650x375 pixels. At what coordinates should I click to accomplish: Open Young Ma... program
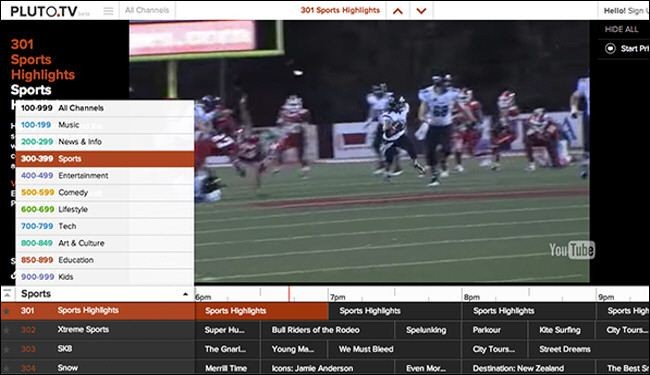coord(294,349)
